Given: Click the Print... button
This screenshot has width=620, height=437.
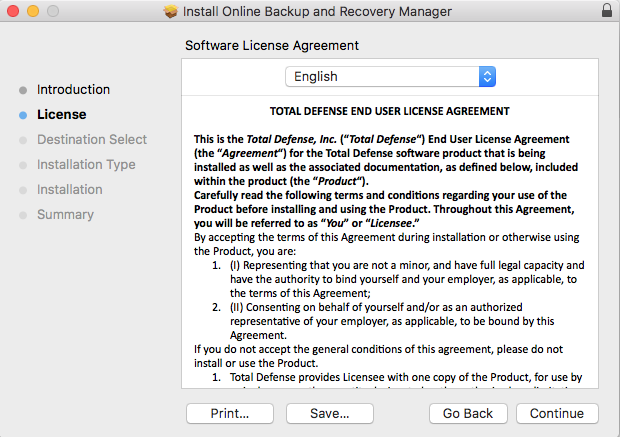Looking at the screenshot, I should (x=230, y=413).
